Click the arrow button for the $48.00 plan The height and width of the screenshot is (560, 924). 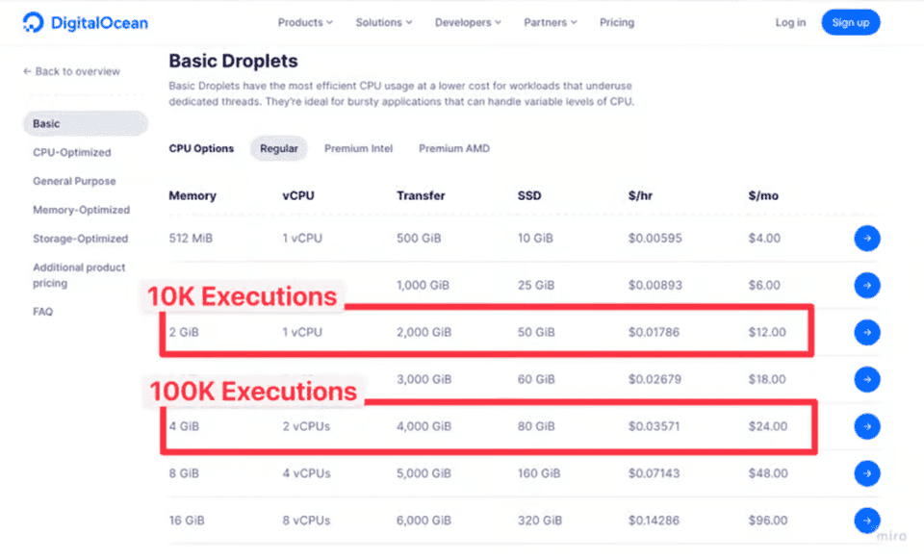click(866, 473)
